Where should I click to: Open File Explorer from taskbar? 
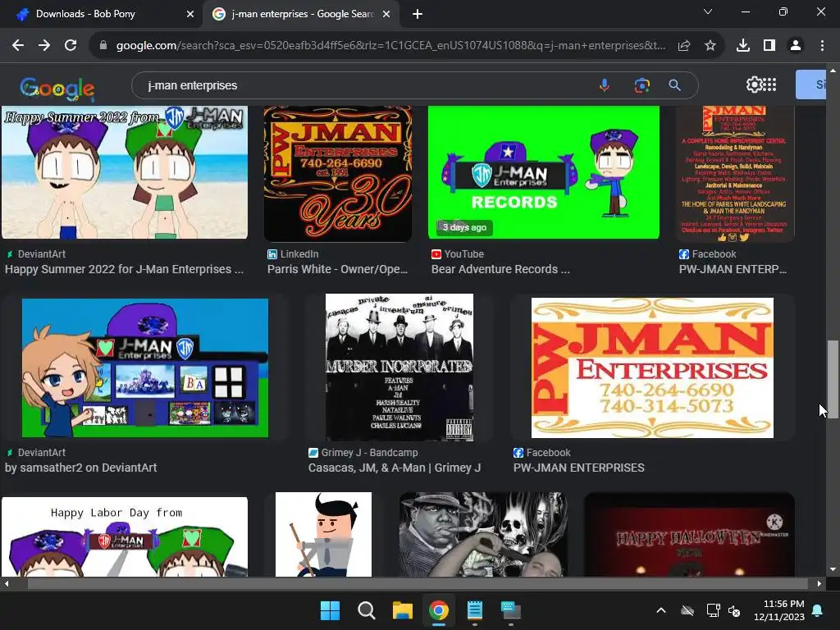pyautogui.click(x=402, y=610)
